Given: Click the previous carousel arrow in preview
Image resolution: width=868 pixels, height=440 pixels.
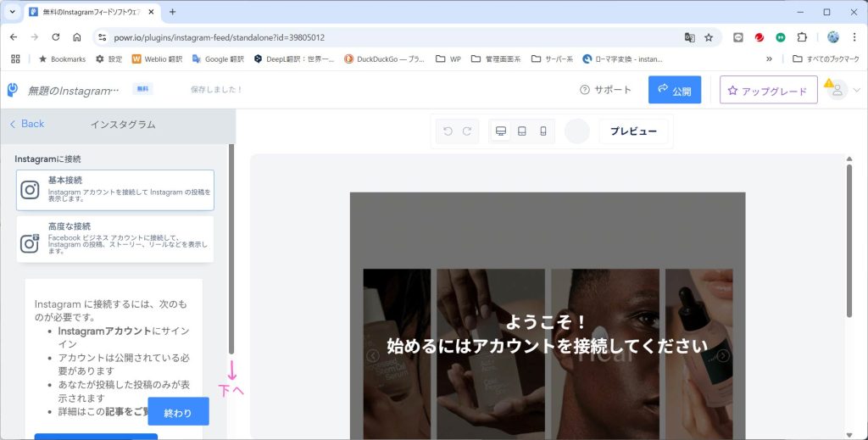Looking at the screenshot, I should click(373, 355).
